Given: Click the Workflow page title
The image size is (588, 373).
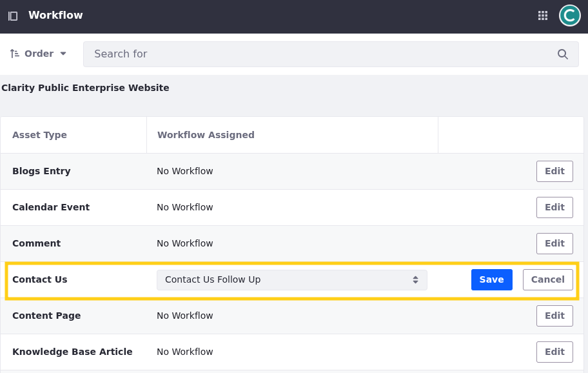Looking at the screenshot, I should point(55,15).
